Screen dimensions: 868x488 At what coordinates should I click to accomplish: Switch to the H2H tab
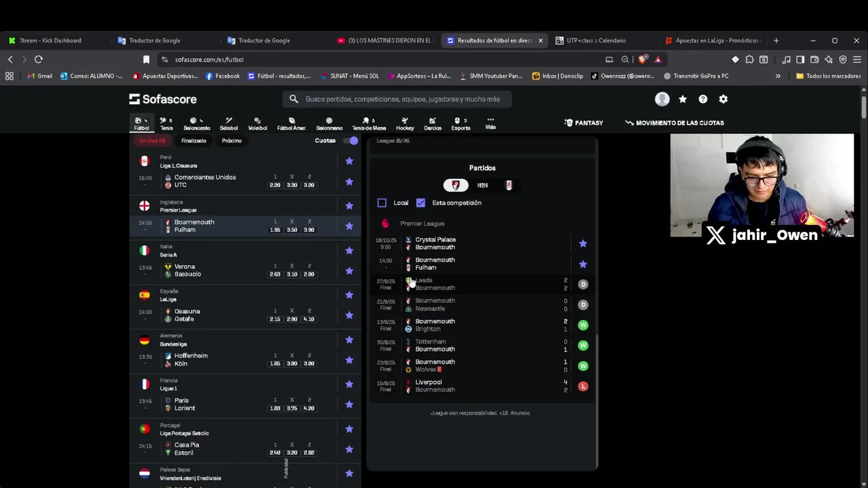click(482, 185)
